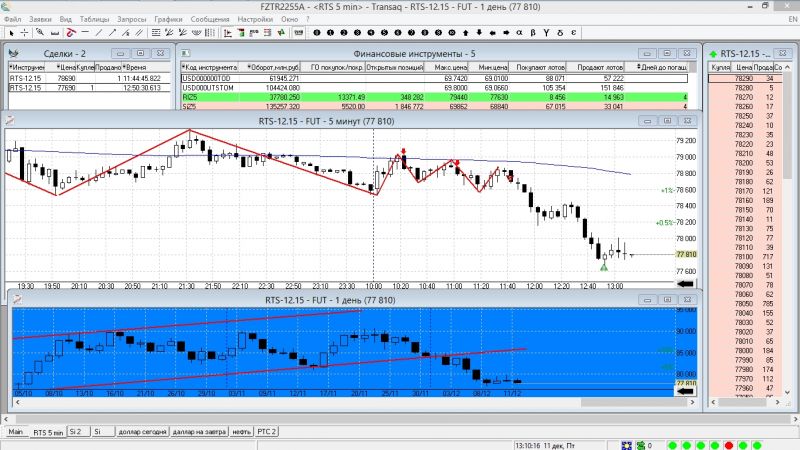Insert beta symbol label on chart
The image size is (800, 450).
533,33
